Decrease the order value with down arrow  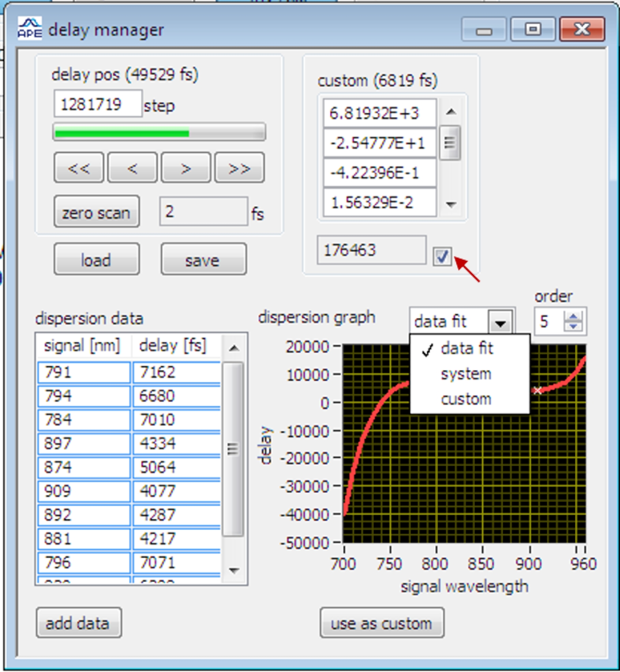coord(573,326)
